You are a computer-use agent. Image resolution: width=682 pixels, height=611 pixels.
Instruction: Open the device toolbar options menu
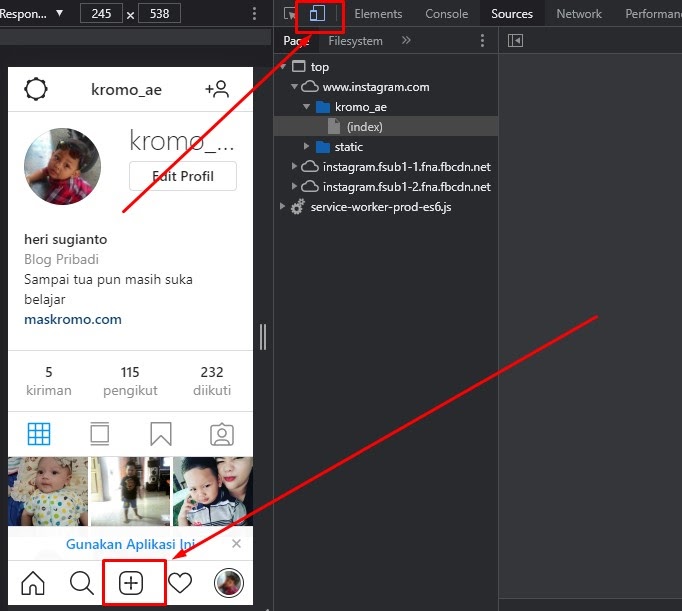[x=254, y=13]
